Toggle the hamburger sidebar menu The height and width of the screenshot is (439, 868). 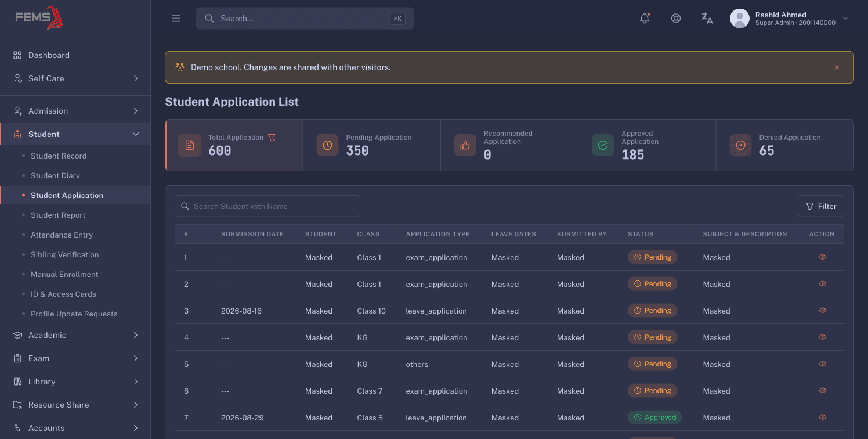(176, 19)
